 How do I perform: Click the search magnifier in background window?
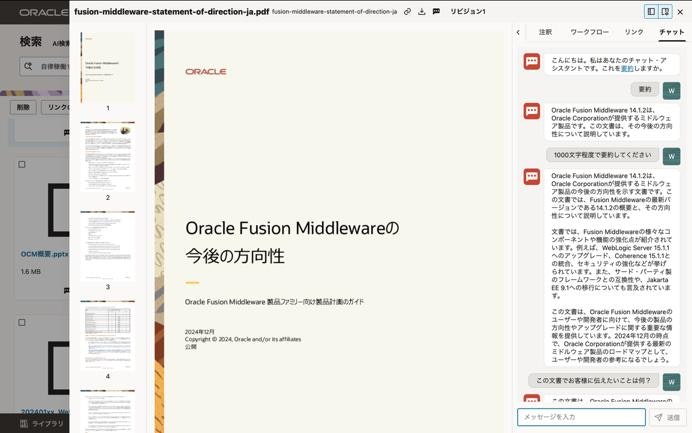click(28, 66)
